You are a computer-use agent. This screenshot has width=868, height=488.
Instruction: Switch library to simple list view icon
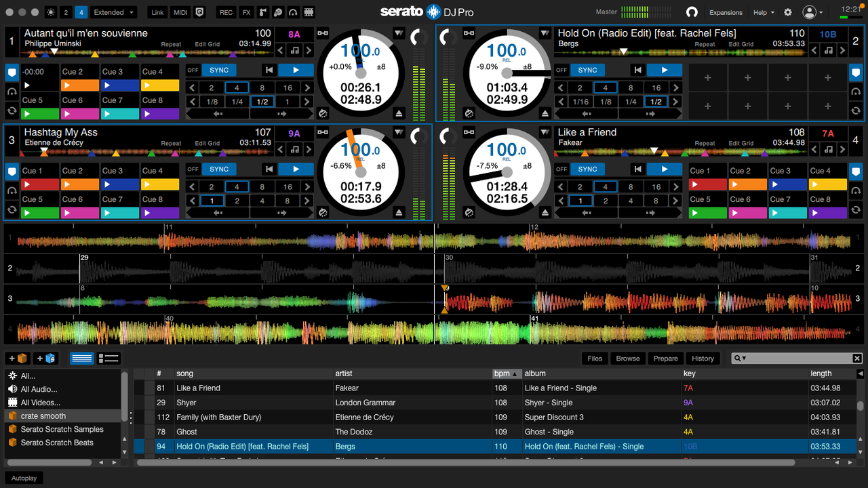pyautogui.click(x=82, y=359)
